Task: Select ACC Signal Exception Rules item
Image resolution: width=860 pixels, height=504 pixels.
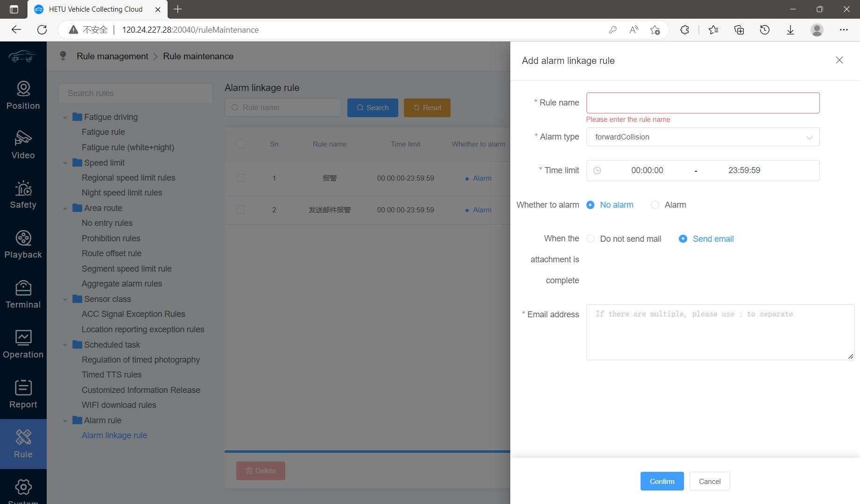Action: coord(134,314)
